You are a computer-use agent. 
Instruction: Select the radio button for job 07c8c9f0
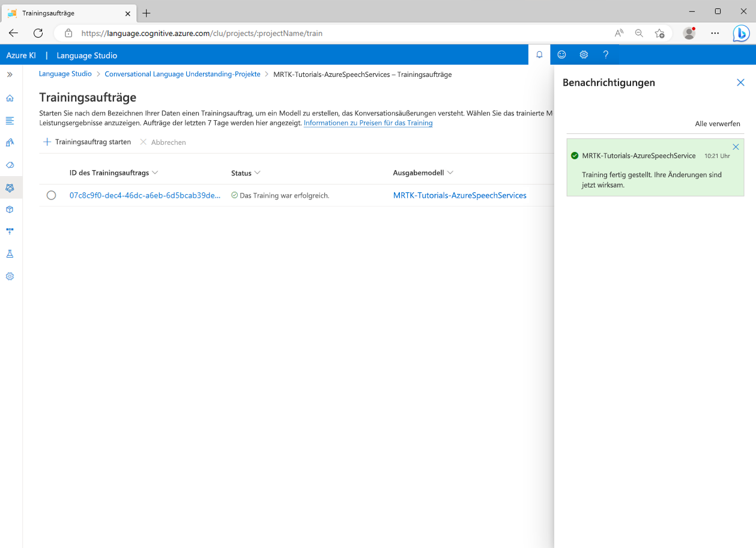pyautogui.click(x=51, y=195)
